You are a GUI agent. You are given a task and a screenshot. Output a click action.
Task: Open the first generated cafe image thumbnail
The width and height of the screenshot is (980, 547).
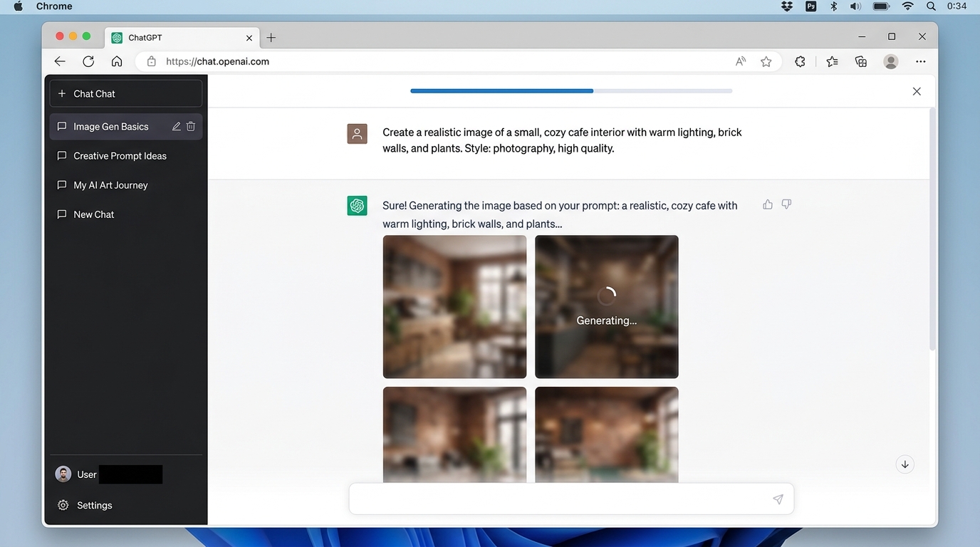[454, 307]
